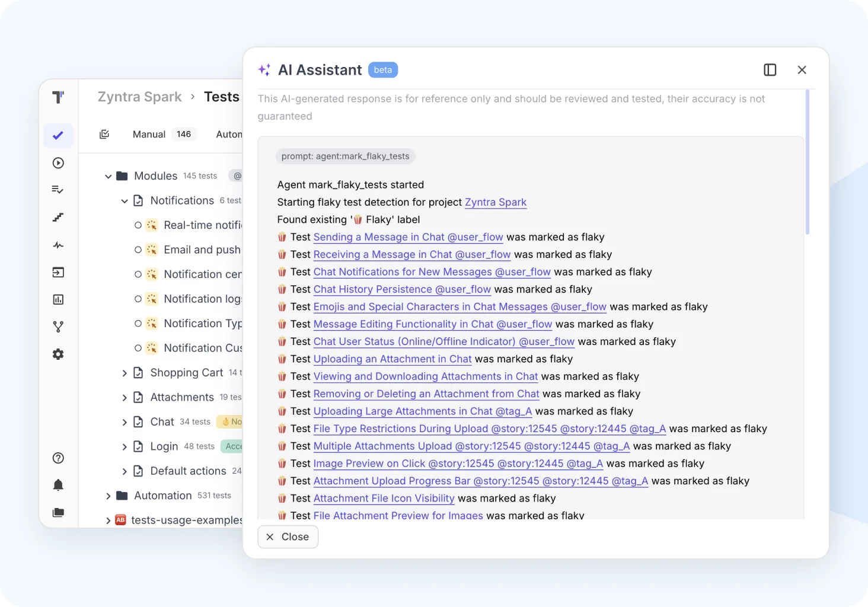This screenshot has width=868, height=607.
Task: Select the Login suite in the tree
Action: coord(164,446)
